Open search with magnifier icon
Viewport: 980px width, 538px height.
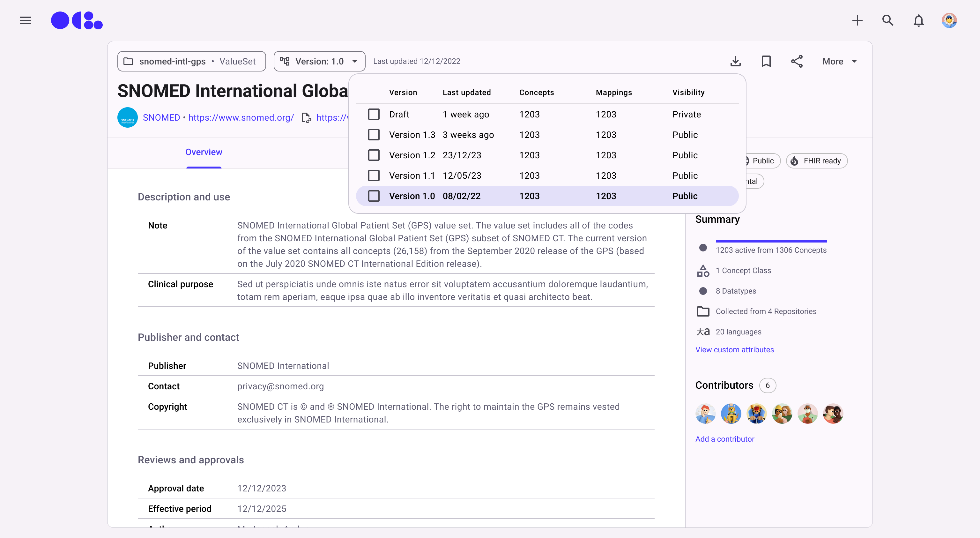pyautogui.click(x=887, y=20)
